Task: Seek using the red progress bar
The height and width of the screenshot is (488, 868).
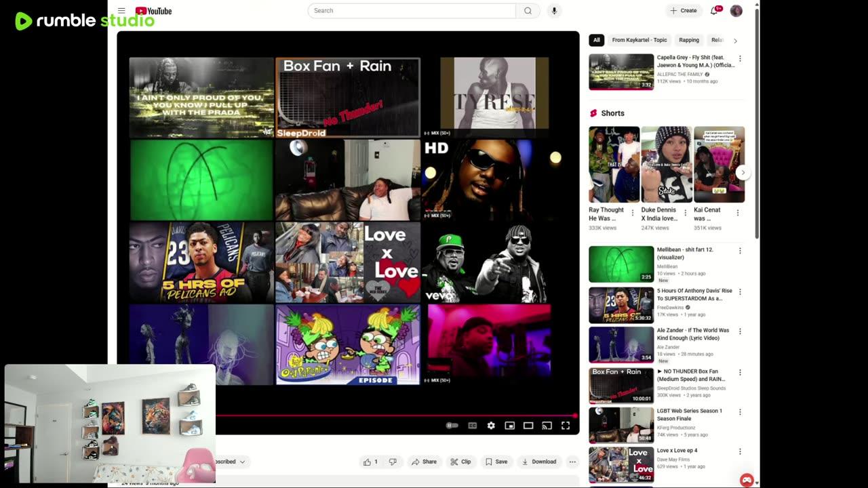Action: 395,415
